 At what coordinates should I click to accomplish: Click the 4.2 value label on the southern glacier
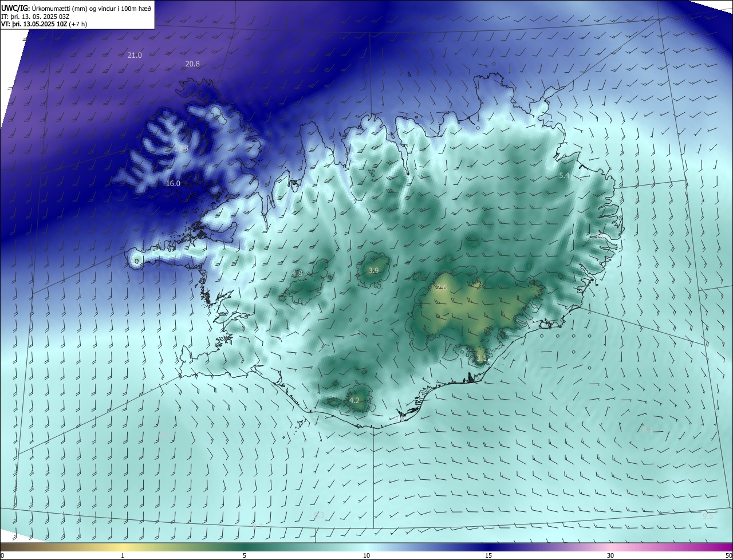[354, 400]
